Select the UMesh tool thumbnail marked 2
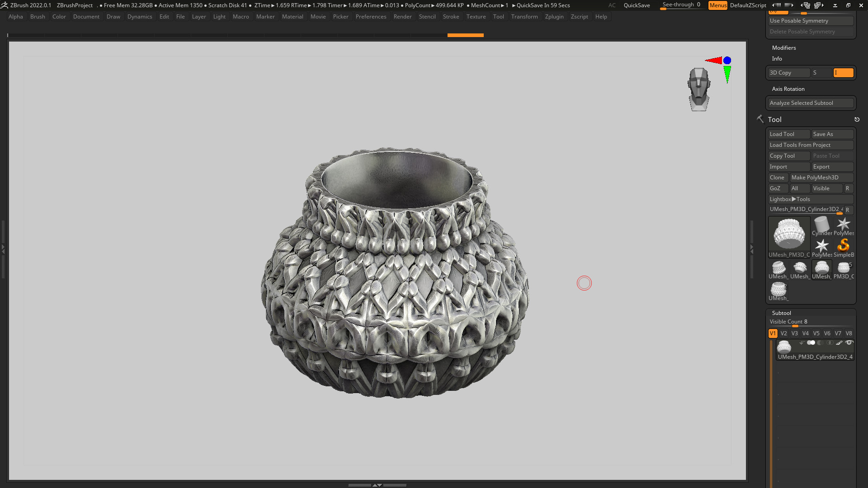Image resolution: width=868 pixels, height=488 pixels. 778,291
